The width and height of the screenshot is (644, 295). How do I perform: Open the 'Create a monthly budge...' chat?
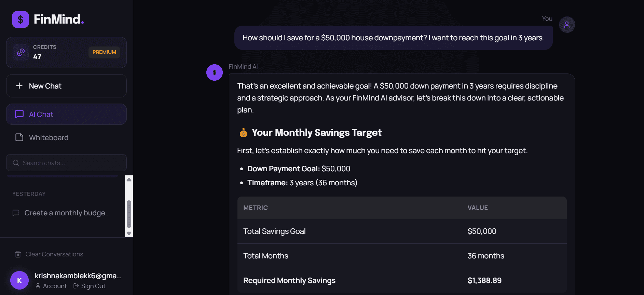61,213
